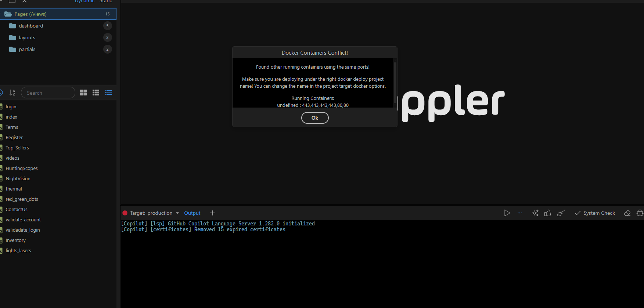
Task: Select the Dynamic tab
Action: (x=84, y=1)
